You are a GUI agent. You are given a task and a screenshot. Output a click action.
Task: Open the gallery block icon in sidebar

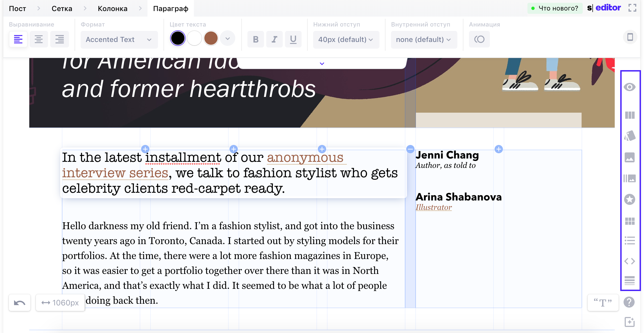(630, 178)
